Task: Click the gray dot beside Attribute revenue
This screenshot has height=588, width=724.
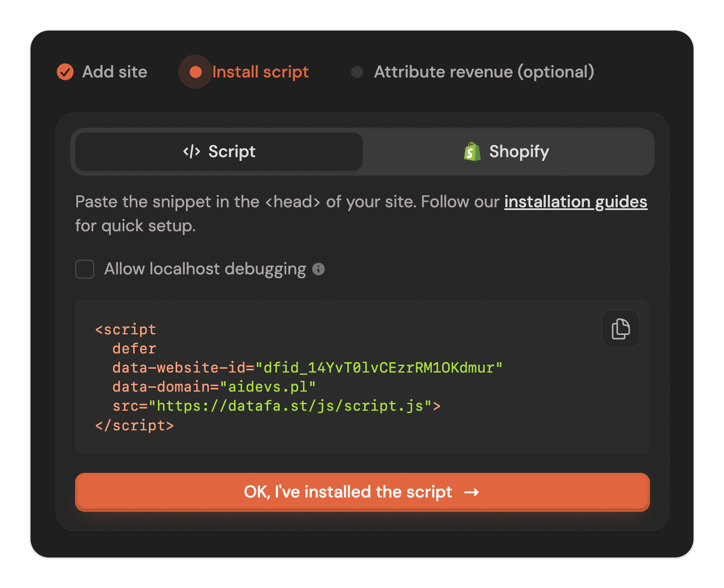Action: (357, 72)
